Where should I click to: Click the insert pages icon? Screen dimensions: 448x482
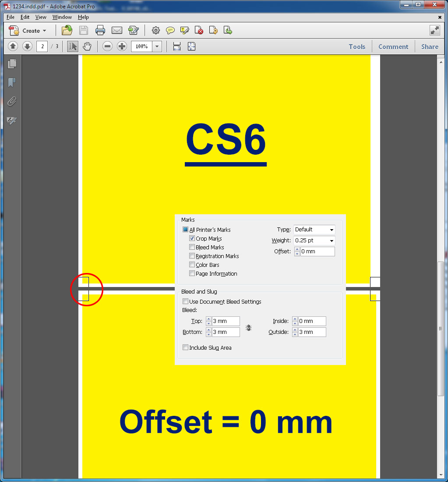[228, 30]
